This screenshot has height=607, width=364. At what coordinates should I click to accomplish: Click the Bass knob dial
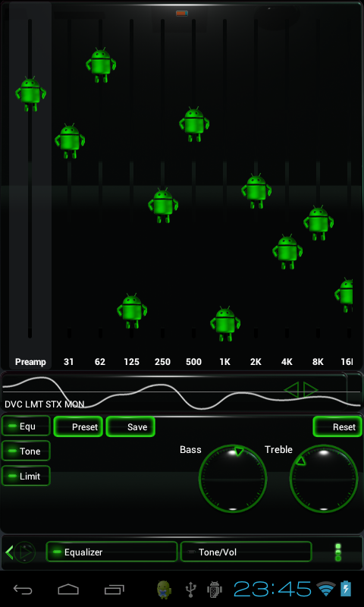[233, 479]
